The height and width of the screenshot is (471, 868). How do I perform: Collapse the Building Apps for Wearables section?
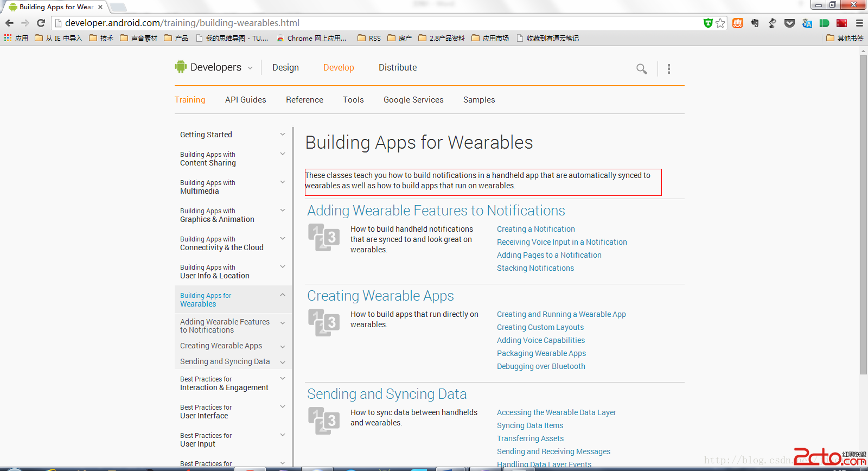click(x=282, y=295)
